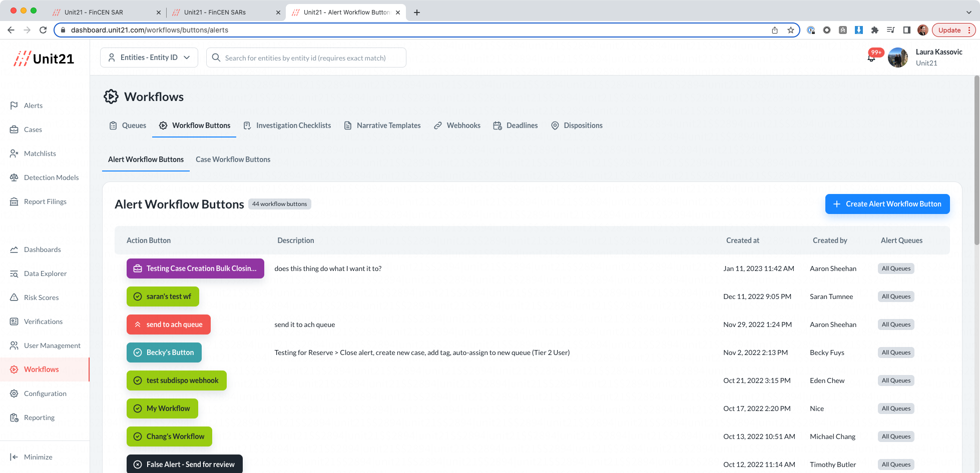Click the Becky's Button workflow button
The width and height of the screenshot is (980, 473).
(164, 352)
